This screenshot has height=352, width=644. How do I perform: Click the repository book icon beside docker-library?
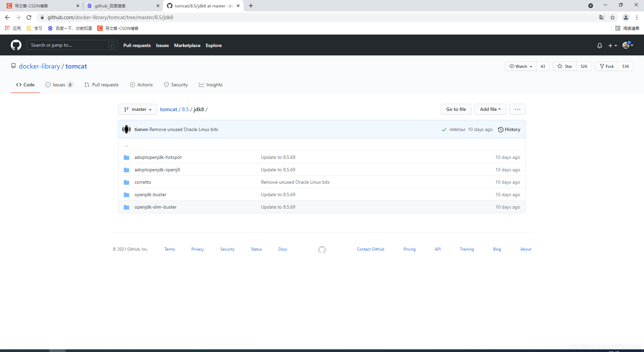13,66
